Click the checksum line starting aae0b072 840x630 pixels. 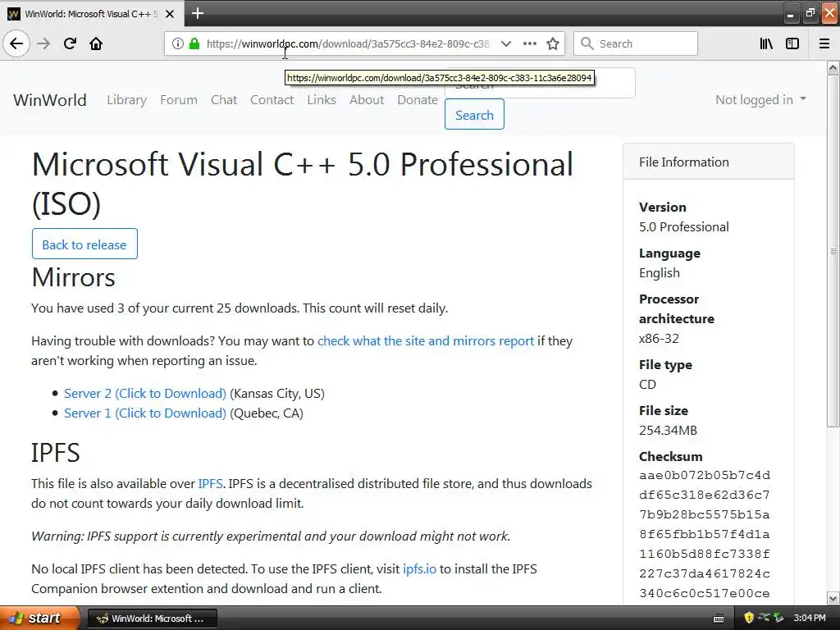click(705, 475)
